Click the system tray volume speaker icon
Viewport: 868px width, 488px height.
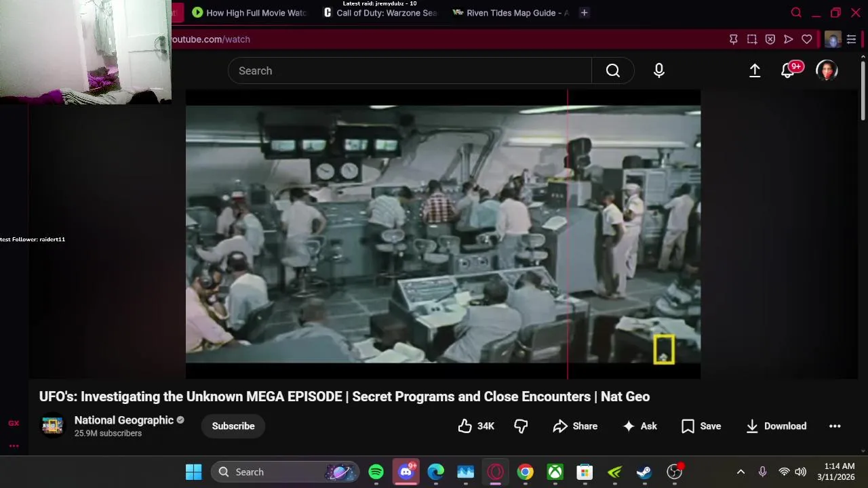click(800, 472)
